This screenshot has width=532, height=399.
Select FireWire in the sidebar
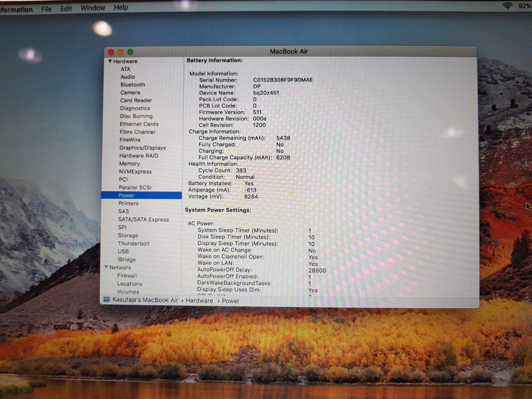pos(130,140)
